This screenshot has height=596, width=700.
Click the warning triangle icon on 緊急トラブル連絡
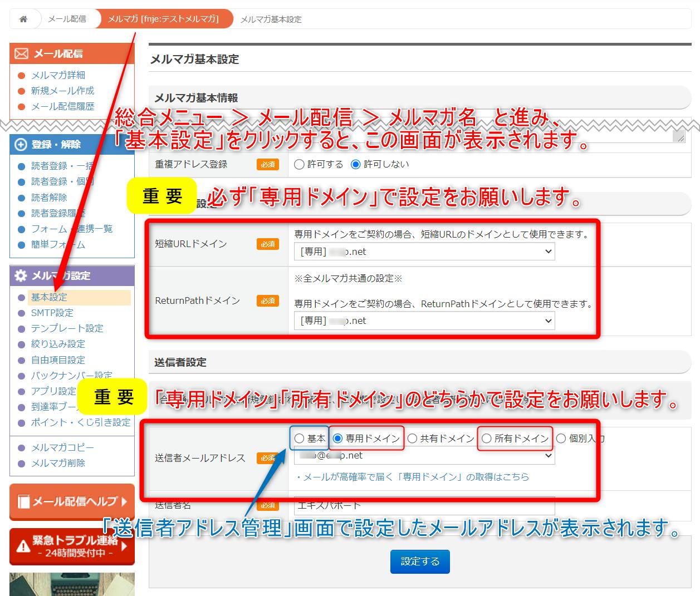tap(23, 546)
